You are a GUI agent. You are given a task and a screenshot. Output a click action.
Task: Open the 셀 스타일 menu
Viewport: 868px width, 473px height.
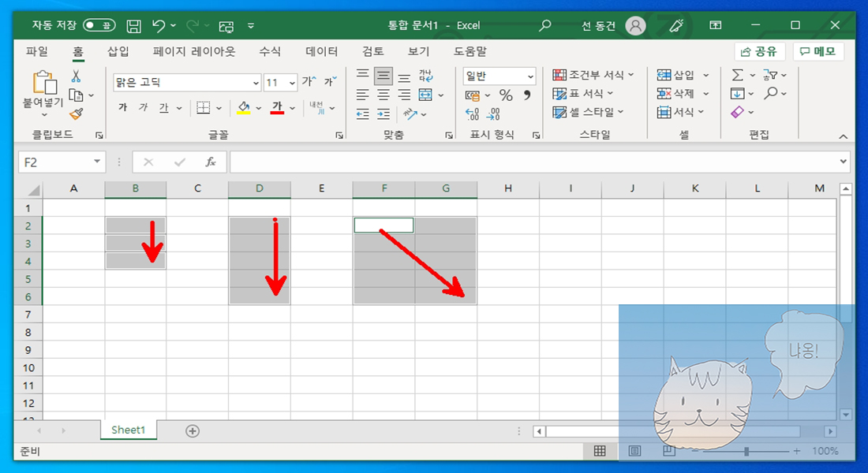point(588,112)
